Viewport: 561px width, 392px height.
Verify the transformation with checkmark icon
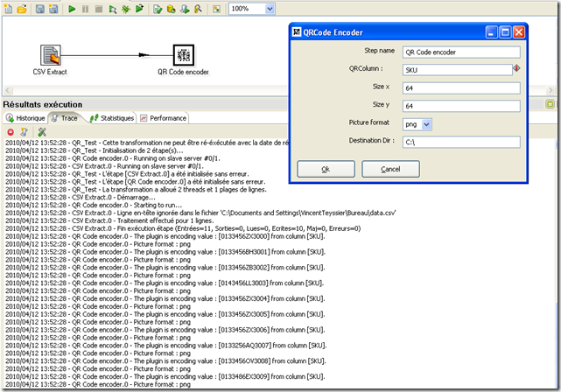[158, 9]
